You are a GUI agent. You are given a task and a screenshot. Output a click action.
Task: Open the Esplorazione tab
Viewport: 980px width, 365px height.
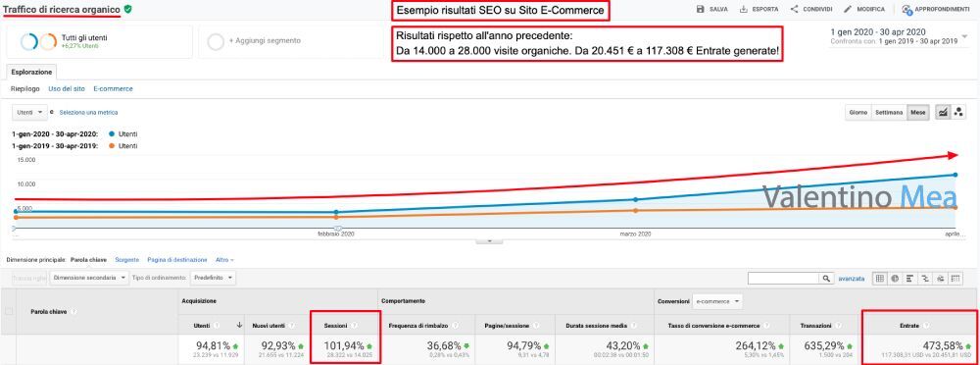[31, 72]
